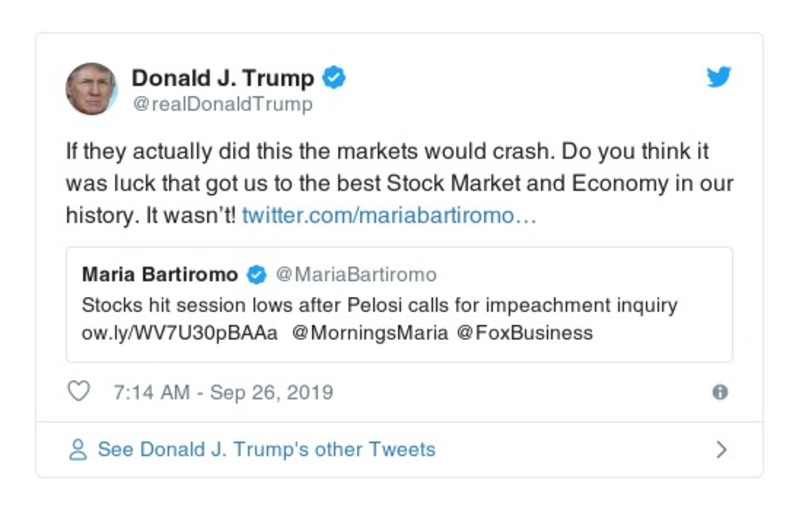Image resolution: width=799 pixels, height=513 pixels.
Task: See Donald J. Trump's other Tweets
Action: click(x=266, y=450)
